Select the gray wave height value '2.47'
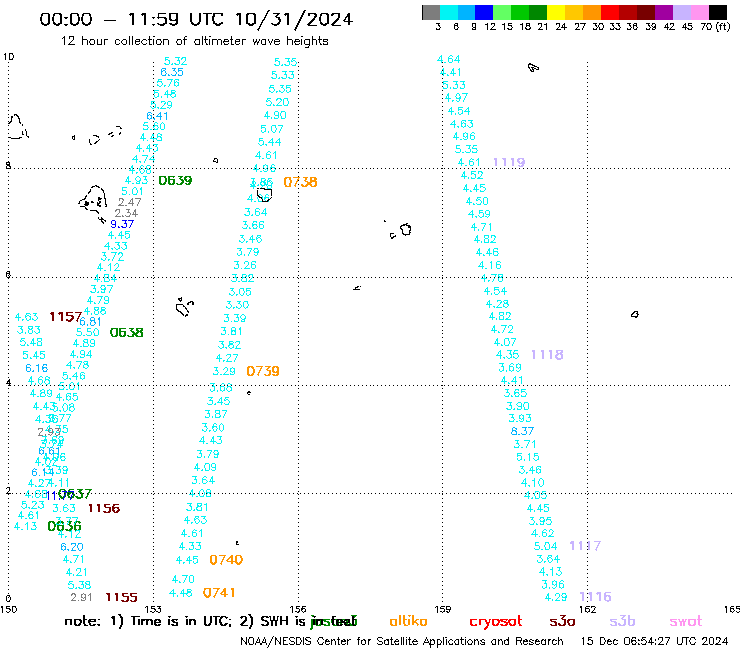This screenshot has height=650, width=740. 130,202
